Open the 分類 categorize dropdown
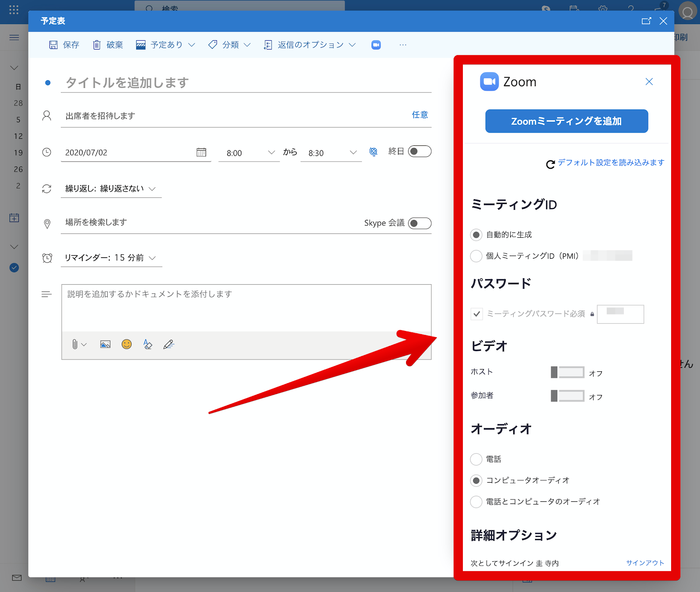 229,45
